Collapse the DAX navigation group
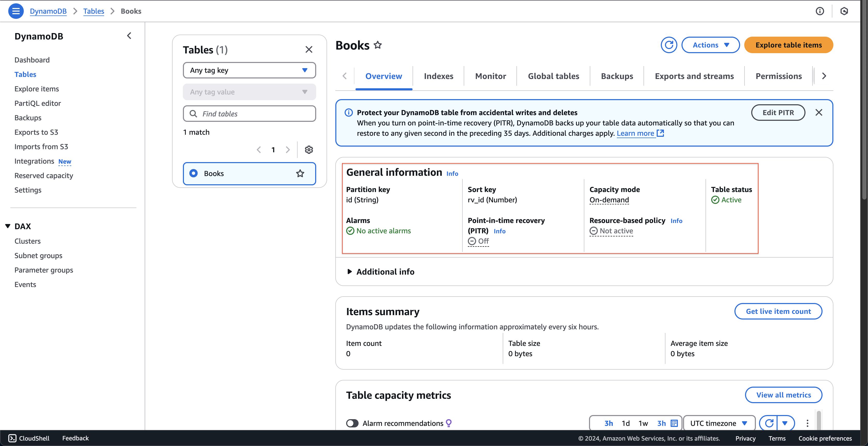 (x=8, y=226)
